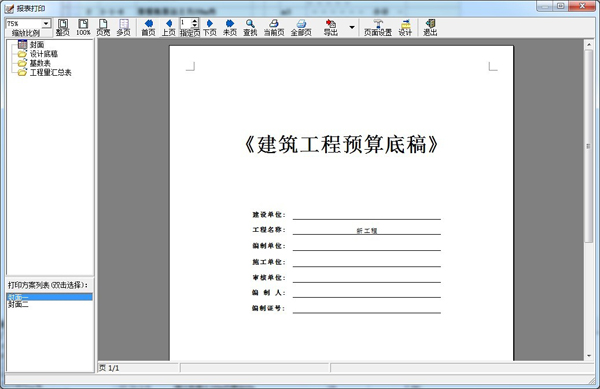The height and width of the screenshot is (389, 600).
Task: Click the 导出 export icon
Action: [331, 28]
